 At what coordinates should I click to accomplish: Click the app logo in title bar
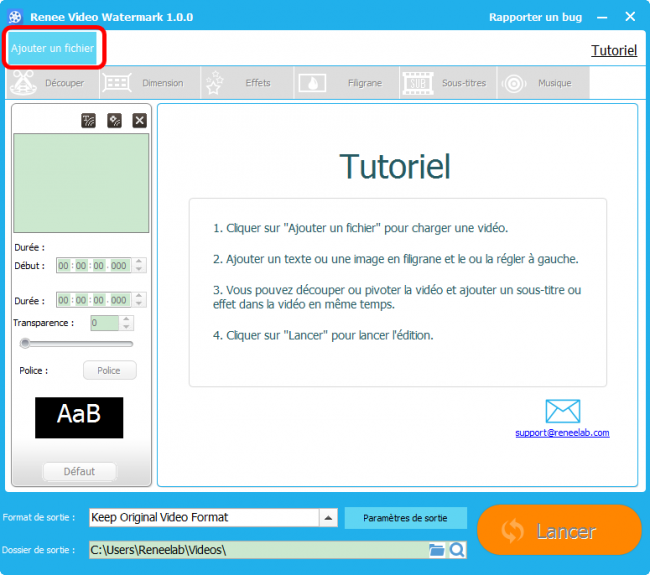click(15, 17)
